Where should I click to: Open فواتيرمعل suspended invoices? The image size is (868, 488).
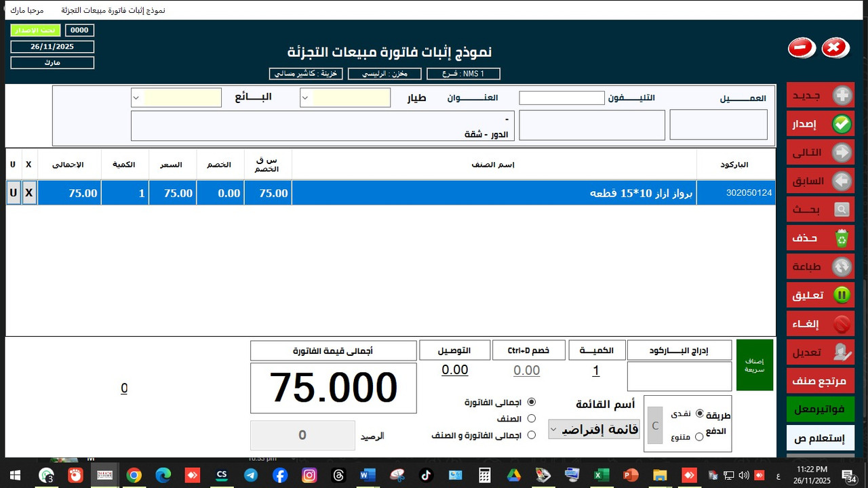point(821,409)
